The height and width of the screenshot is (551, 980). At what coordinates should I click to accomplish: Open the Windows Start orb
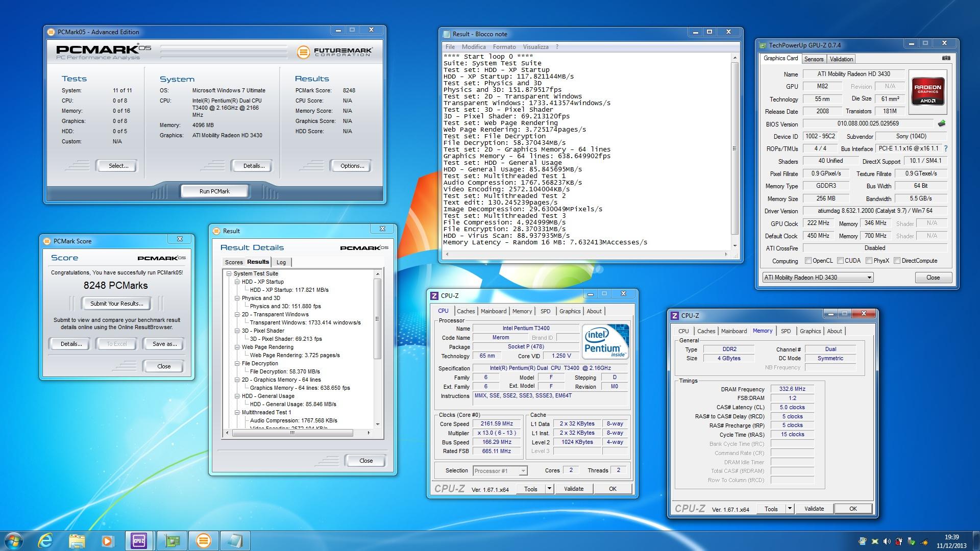[14, 540]
